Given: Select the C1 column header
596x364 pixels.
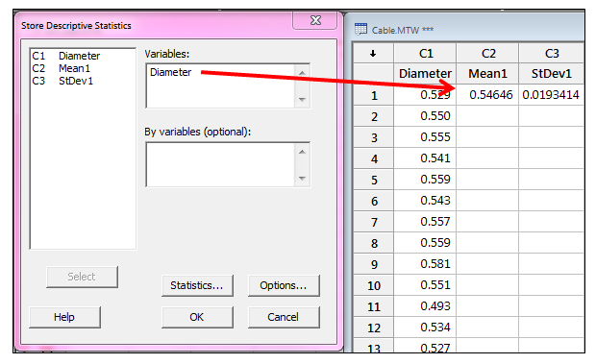Looking at the screenshot, I should click(x=425, y=54).
